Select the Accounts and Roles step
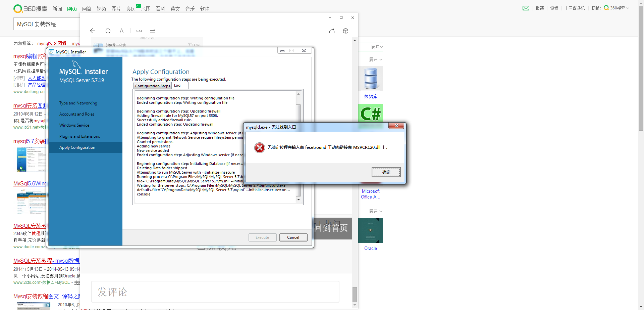Screen dimensions: 644x310 [x=77, y=114]
